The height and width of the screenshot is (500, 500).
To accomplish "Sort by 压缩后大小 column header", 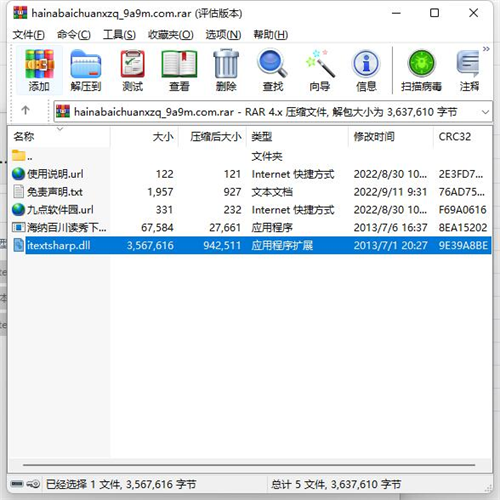I will click(213, 137).
